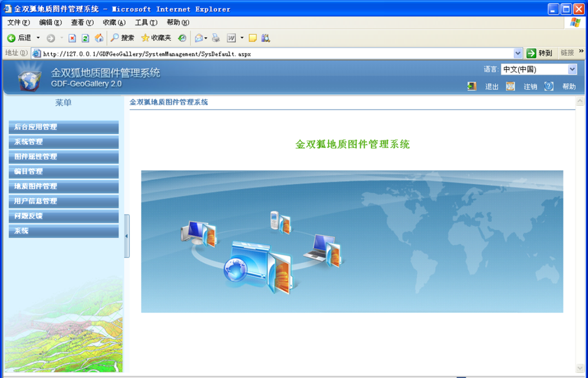Open the 工具 menu
Screen dimensions: 588x378
[x=145, y=22]
